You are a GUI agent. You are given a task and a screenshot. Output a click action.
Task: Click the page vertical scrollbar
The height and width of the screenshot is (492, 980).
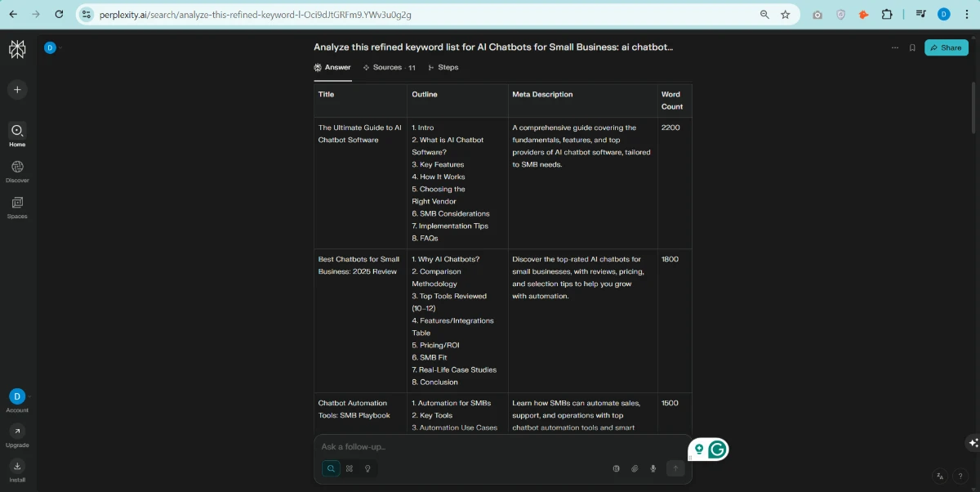973,106
